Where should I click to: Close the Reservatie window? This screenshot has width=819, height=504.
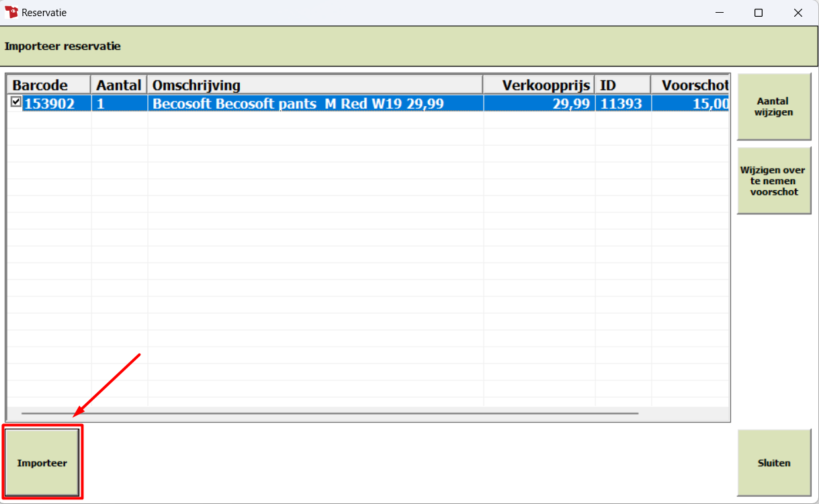pos(798,12)
